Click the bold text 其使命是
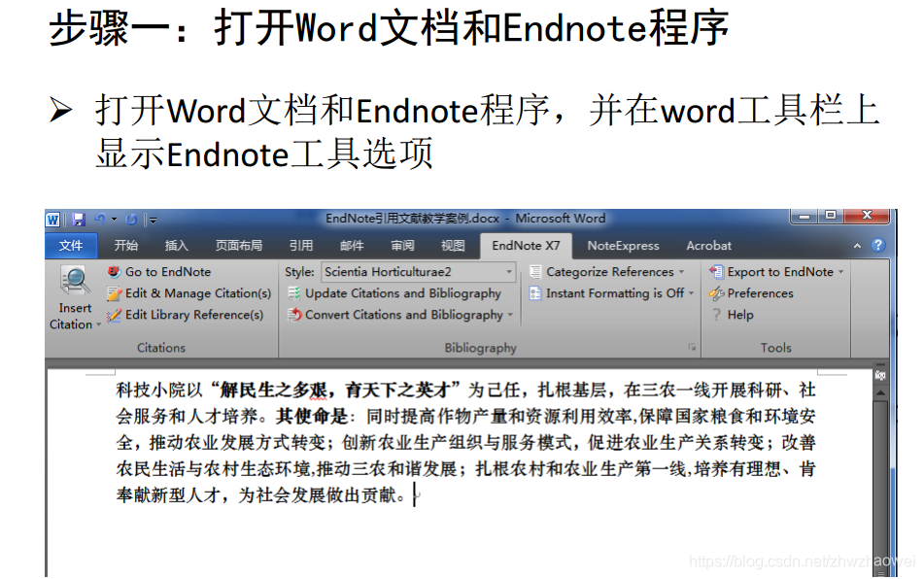The height and width of the screenshot is (579, 924). tap(312, 417)
